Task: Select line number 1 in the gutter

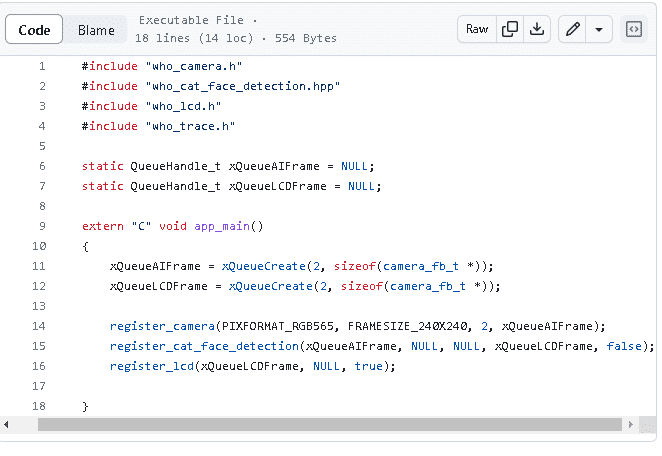Action: point(41,66)
